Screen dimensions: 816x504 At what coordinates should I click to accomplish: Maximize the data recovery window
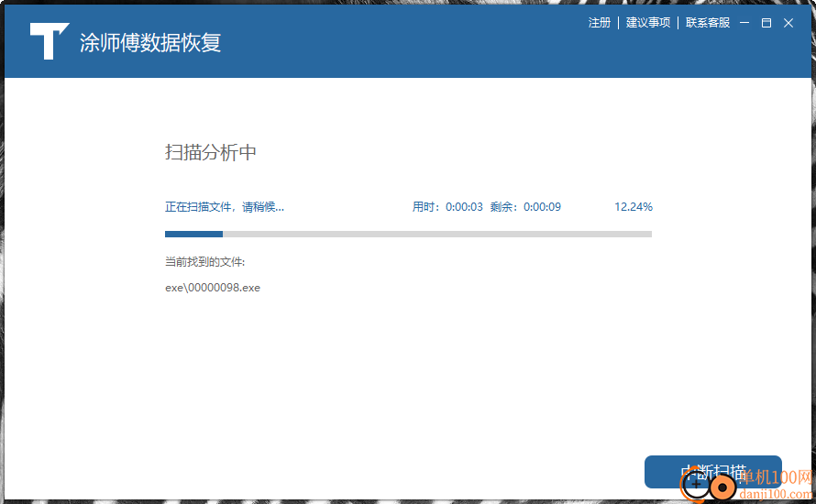[x=766, y=22]
